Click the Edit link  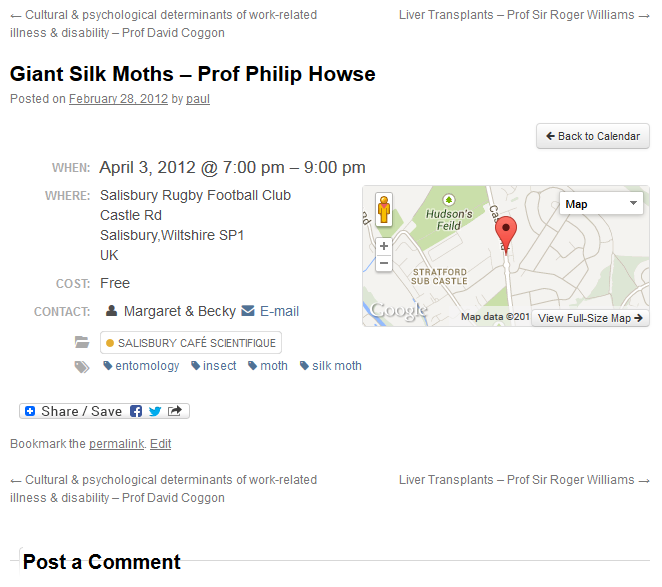160,444
